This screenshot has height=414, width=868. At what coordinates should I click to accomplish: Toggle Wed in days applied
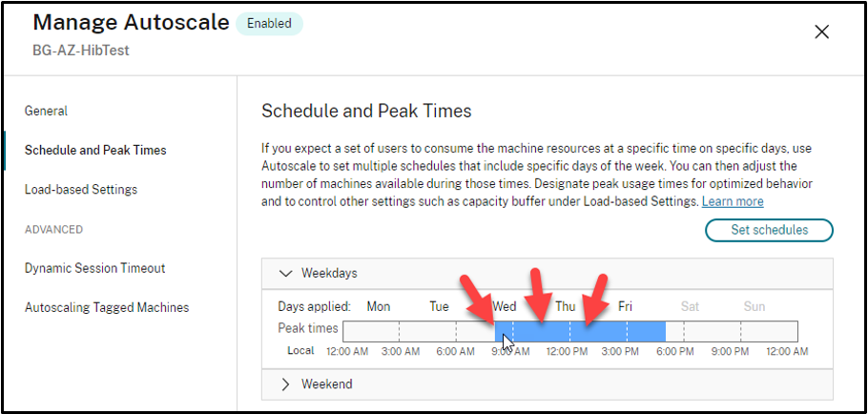click(505, 306)
